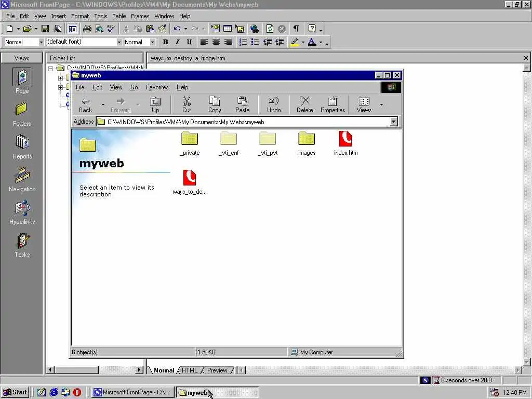
Task: Increase the paragraph indent
Action: coord(280,42)
